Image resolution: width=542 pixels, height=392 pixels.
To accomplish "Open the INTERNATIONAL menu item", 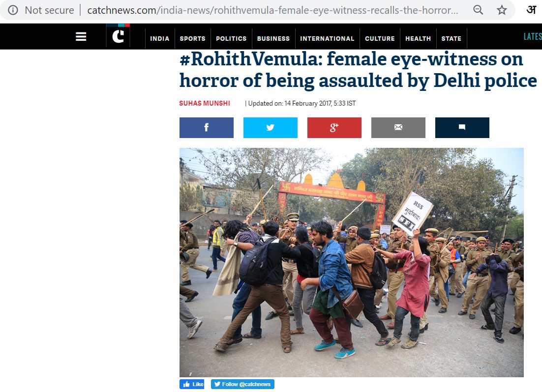I will point(327,39).
